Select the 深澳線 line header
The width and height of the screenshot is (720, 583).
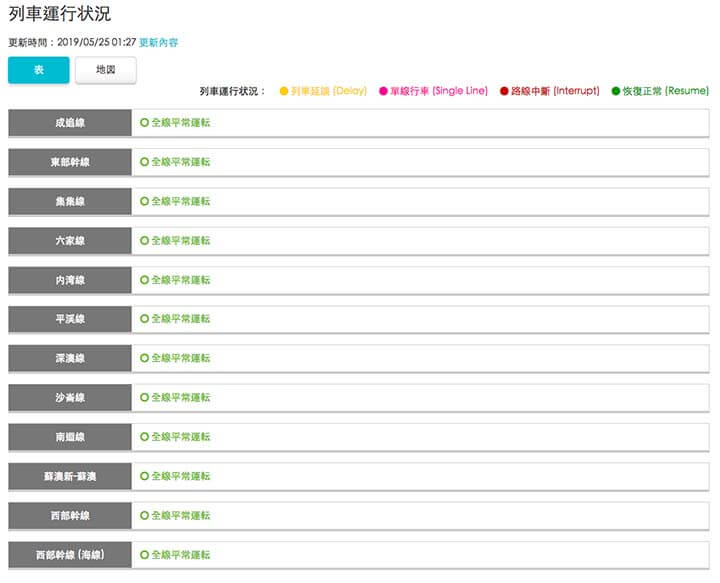(70, 358)
